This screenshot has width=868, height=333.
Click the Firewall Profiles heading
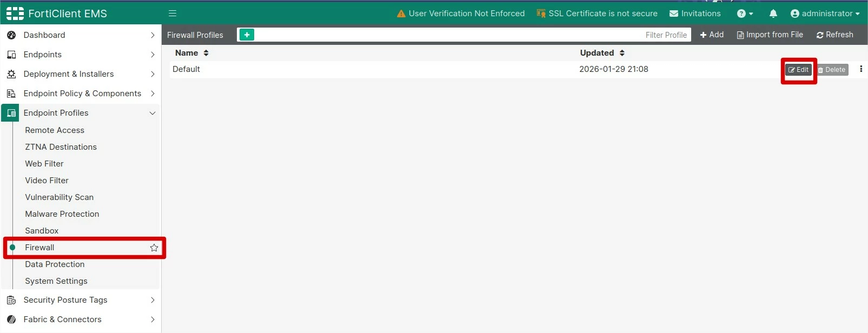(195, 35)
